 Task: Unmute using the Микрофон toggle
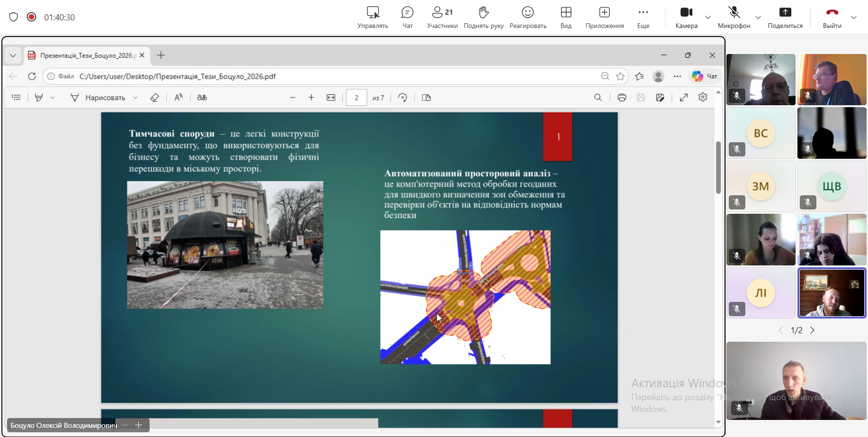[x=734, y=17]
